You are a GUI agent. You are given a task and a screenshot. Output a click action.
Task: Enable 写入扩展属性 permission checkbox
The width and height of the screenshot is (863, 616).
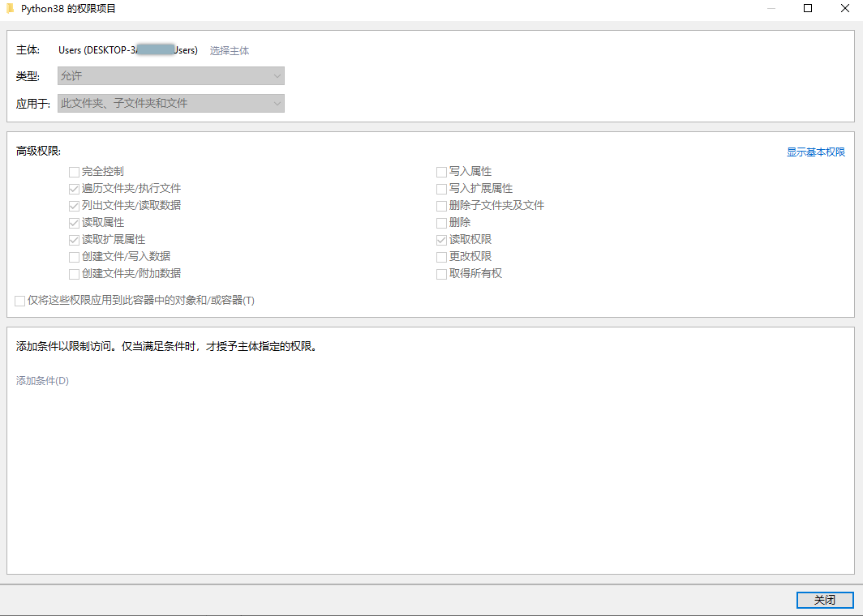(441, 189)
